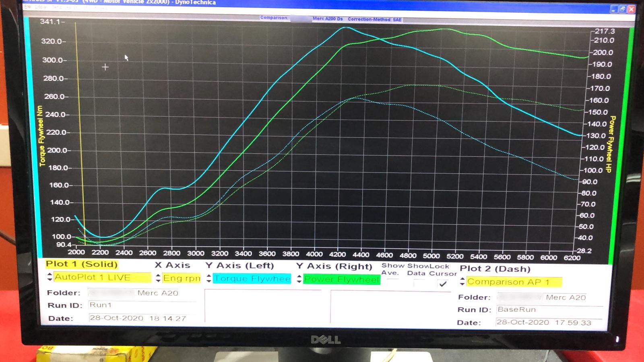Open the green Power Flywheel channel selector
The width and height of the screenshot is (644, 362).
click(341, 279)
